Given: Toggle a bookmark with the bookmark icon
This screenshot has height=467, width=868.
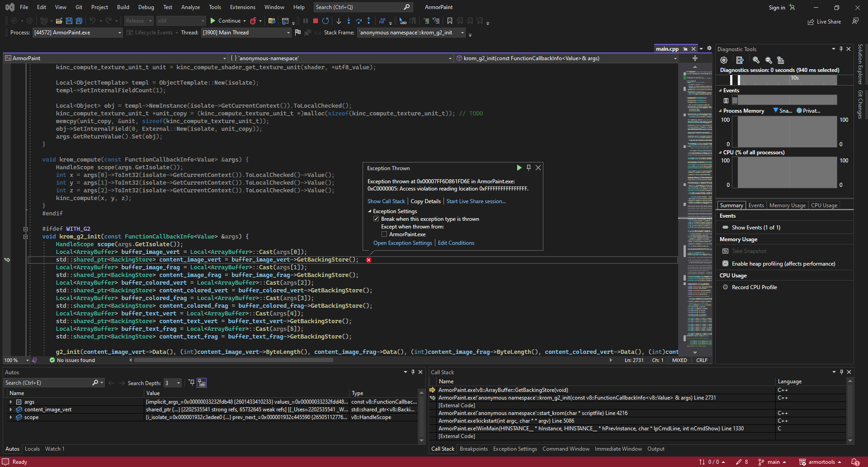Looking at the screenshot, I should (x=449, y=21).
